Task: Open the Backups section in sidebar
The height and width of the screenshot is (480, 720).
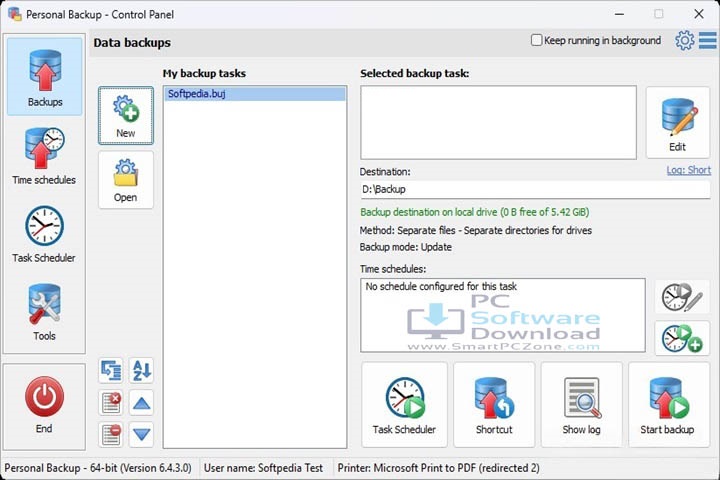Action: click(45, 77)
